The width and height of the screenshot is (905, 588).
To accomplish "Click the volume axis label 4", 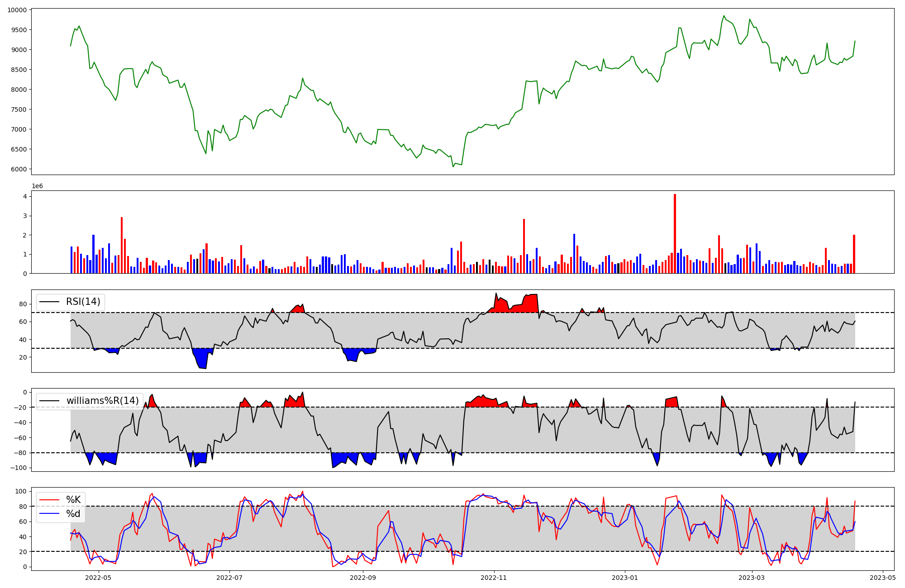I will (25, 197).
